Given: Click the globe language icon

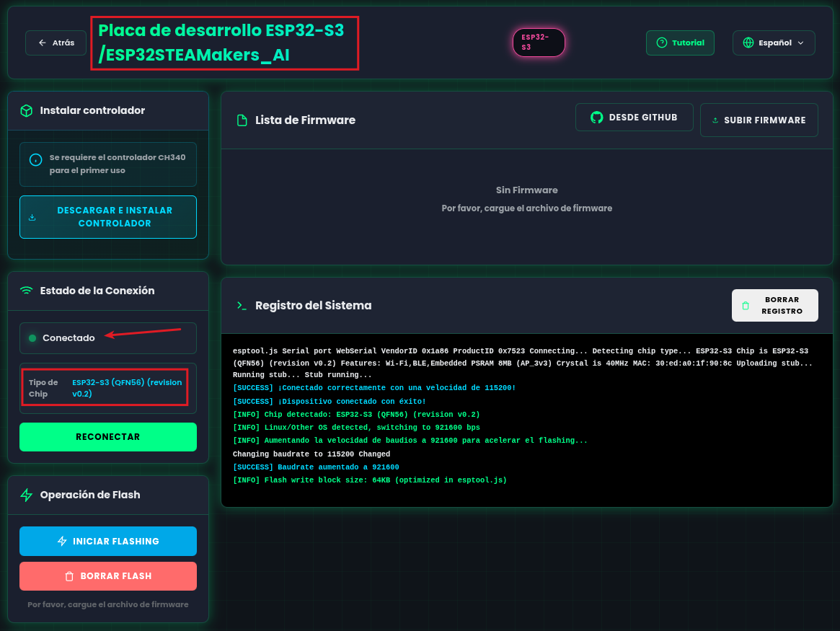Looking at the screenshot, I should coord(748,43).
